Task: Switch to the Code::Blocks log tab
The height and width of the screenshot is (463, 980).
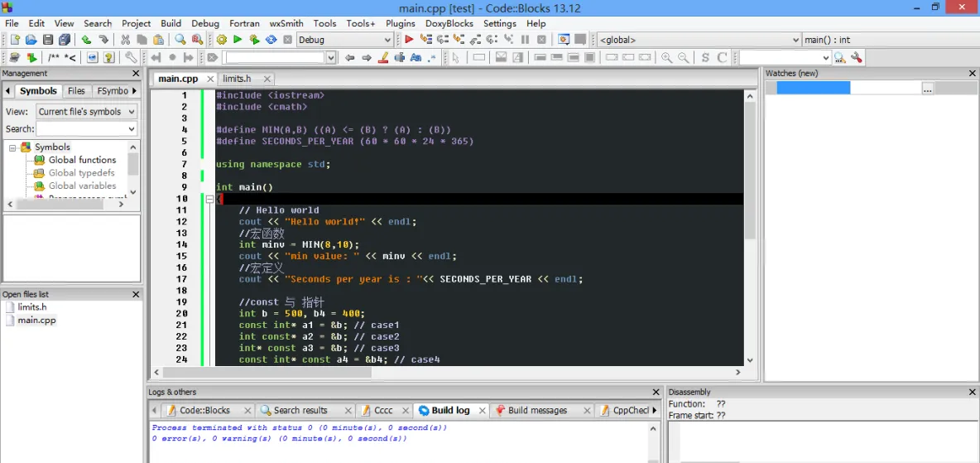Action: 205,411
